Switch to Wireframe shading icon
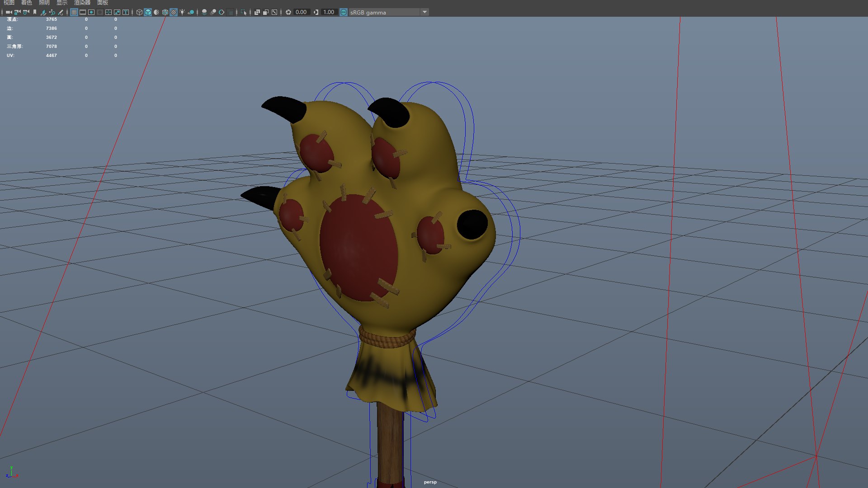868x488 pixels. point(139,12)
